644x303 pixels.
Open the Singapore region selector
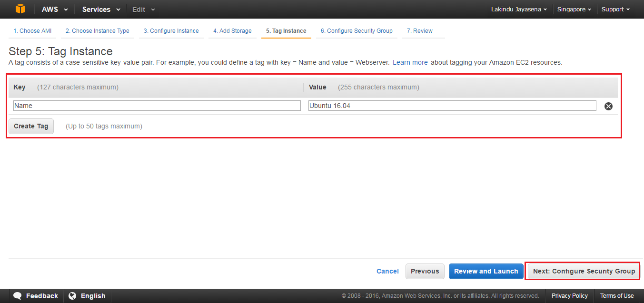[574, 10]
